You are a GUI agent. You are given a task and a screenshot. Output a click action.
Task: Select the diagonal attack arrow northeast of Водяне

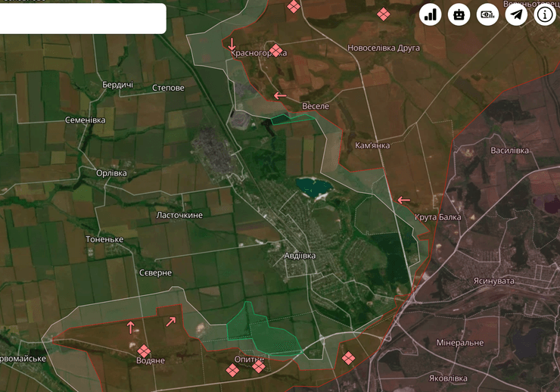coord(171,322)
